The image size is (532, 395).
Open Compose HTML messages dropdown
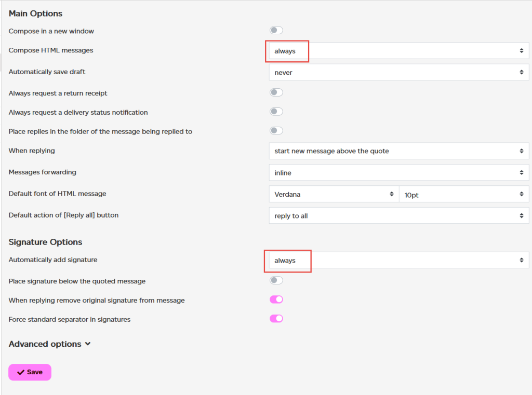click(398, 51)
